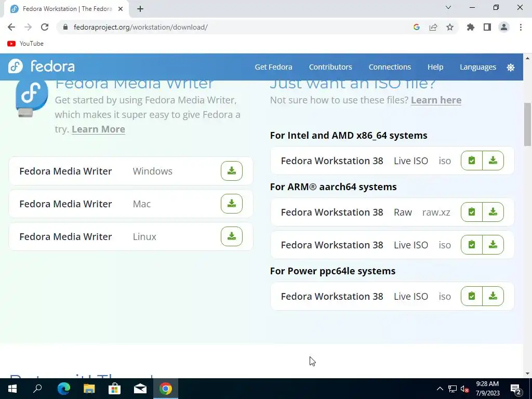
Task: Close the Fedora Workstation tab
Action: point(121,9)
